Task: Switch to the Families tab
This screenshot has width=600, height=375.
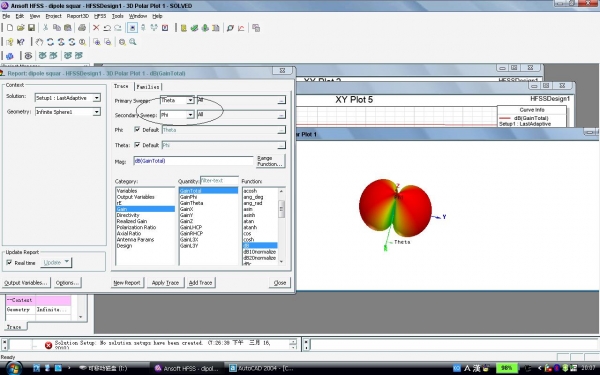Action: point(148,87)
